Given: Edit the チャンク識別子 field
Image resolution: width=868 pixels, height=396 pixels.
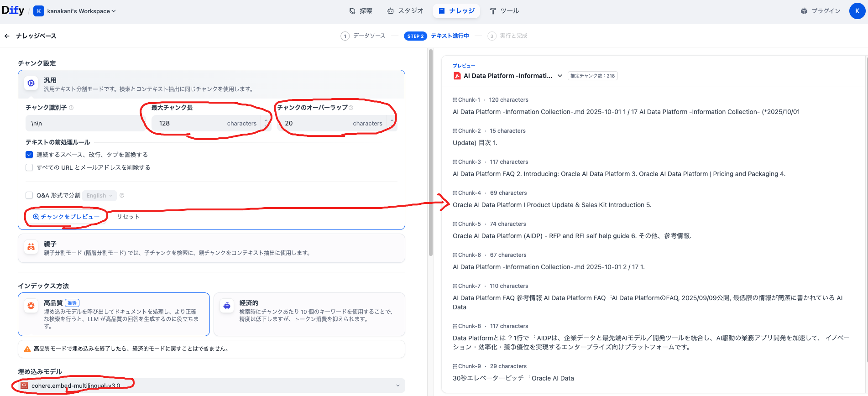Looking at the screenshot, I should 85,123.
